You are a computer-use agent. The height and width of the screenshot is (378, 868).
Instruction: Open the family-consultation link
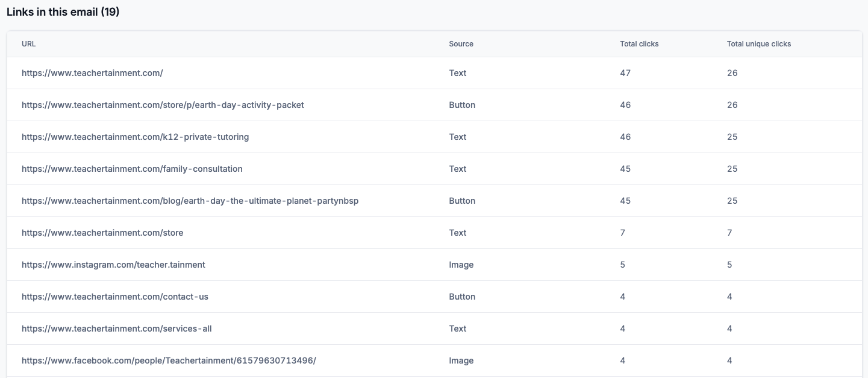click(x=132, y=169)
